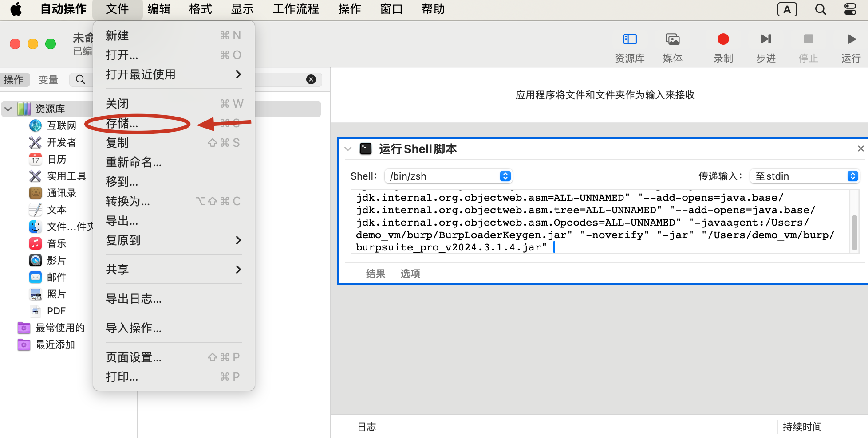
Task: Open the 帮助 menu
Action: pyautogui.click(x=433, y=9)
